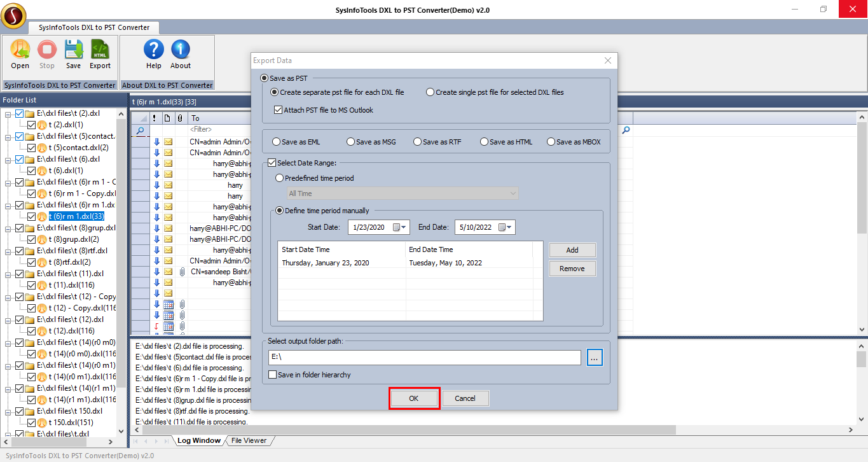Screen dimensions: 868x462
Task: Click Add to add the date range
Action: point(572,250)
